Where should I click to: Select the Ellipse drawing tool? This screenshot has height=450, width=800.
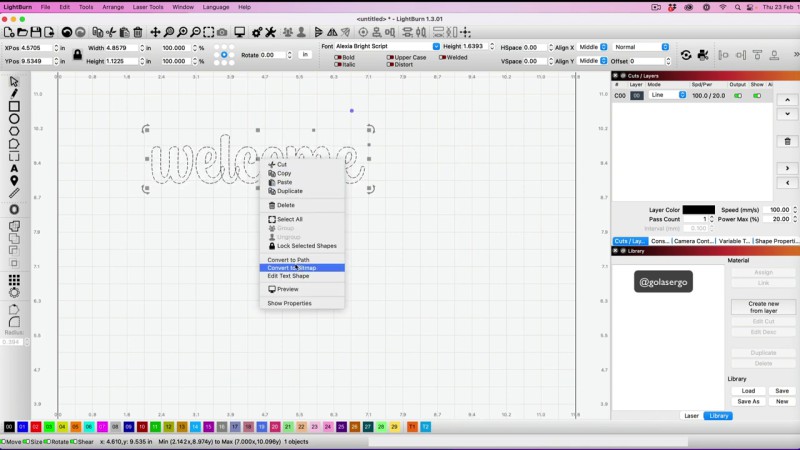[x=14, y=119]
